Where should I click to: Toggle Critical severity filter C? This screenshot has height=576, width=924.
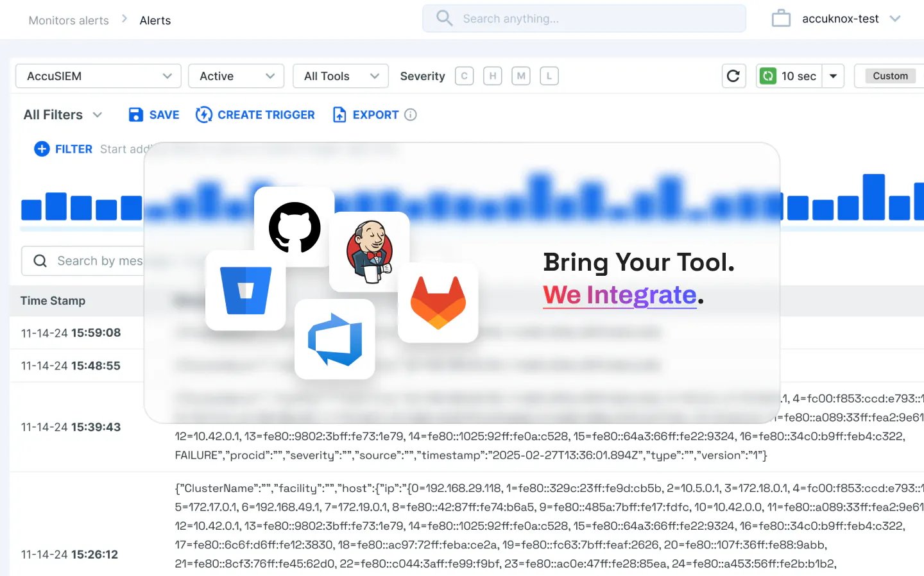tap(464, 76)
